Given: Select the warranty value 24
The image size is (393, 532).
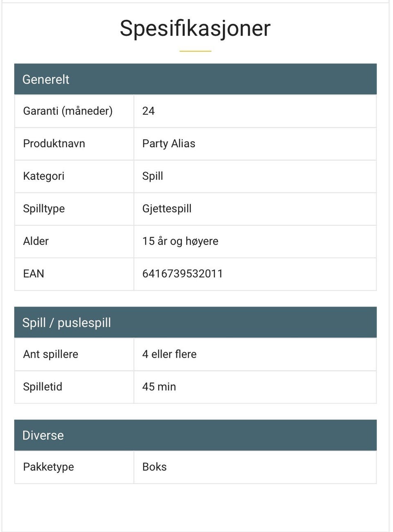Looking at the screenshot, I should pyautogui.click(x=148, y=111).
